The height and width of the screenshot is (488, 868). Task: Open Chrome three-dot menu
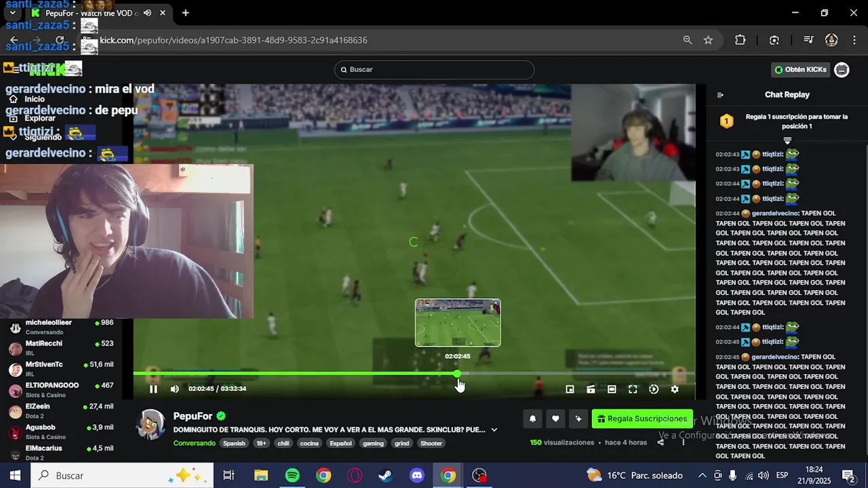pyautogui.click(x=853, y=40)
